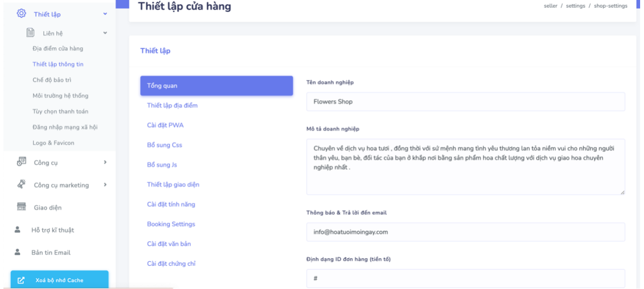Image resolution: width=644 pixels, height=289 pixels.
Task: Open Chế độ bảo trì link
Action: pos(52,80)
